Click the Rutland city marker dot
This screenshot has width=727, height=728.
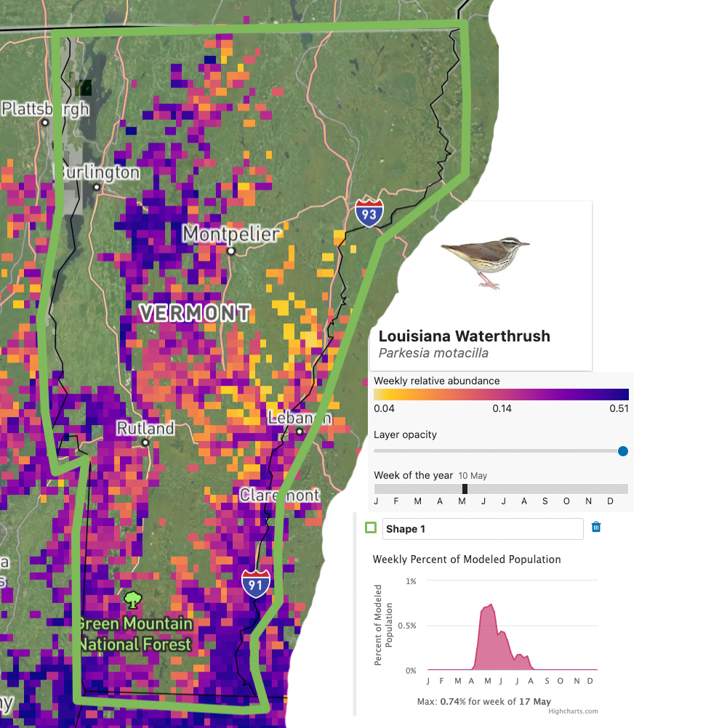click(145, 442)
